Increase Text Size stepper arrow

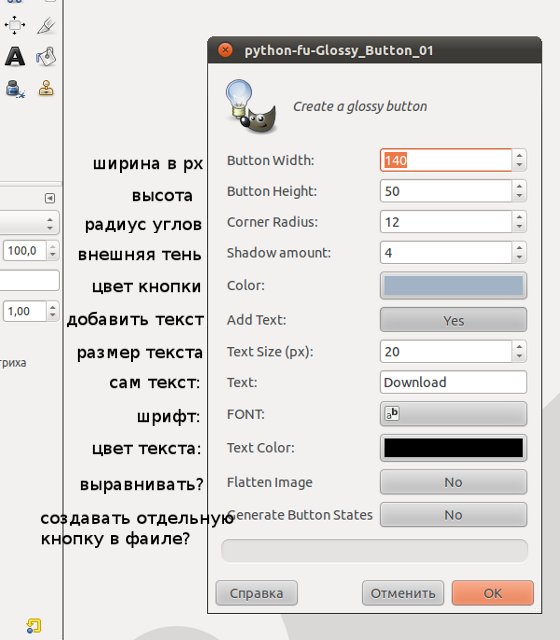(x=519, y=347)
